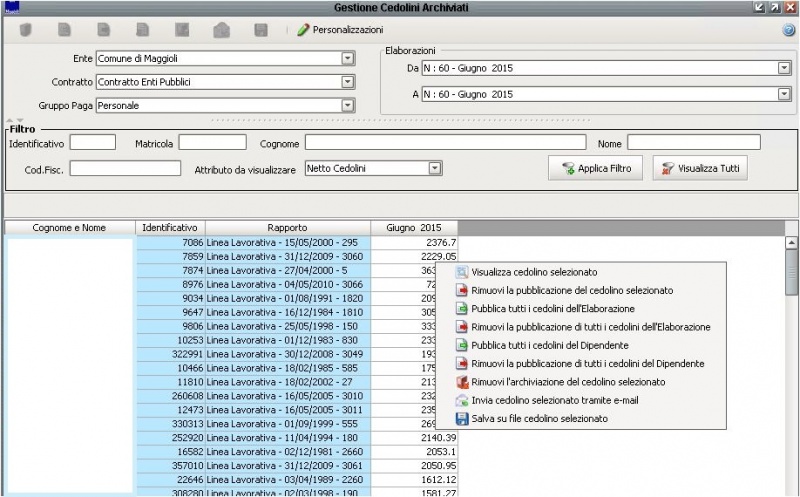Expand the Gruppo Paga dropdown
The width and height of the screenshot is (800, 497).
tap(348, 105)
